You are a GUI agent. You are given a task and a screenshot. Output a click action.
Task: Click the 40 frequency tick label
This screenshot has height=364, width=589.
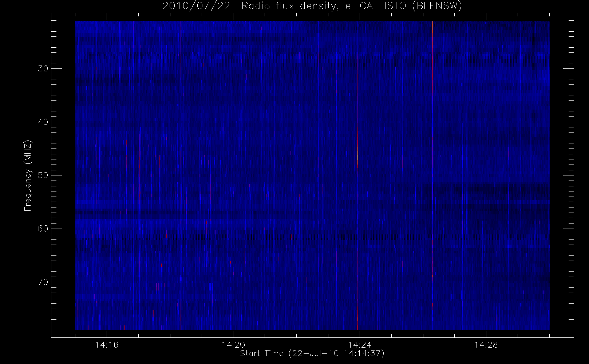tap(42, 122)
